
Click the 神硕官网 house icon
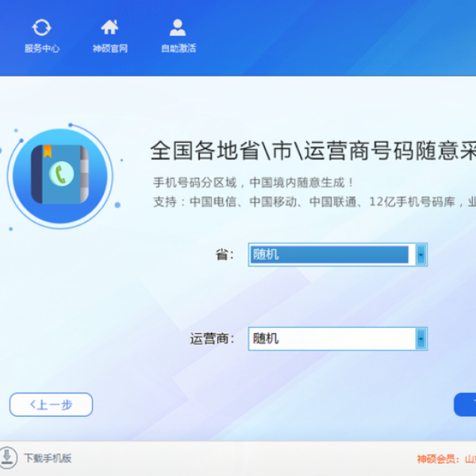pos(109,27)
